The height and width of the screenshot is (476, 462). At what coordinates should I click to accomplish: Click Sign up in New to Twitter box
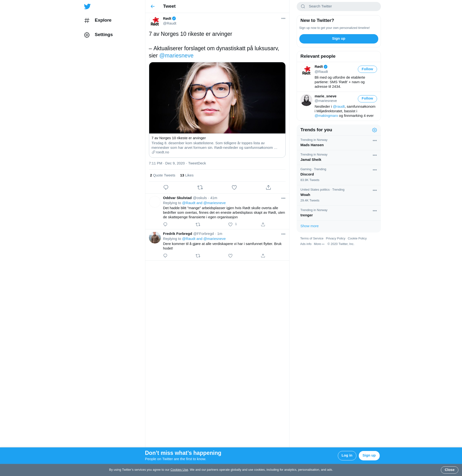339,39
